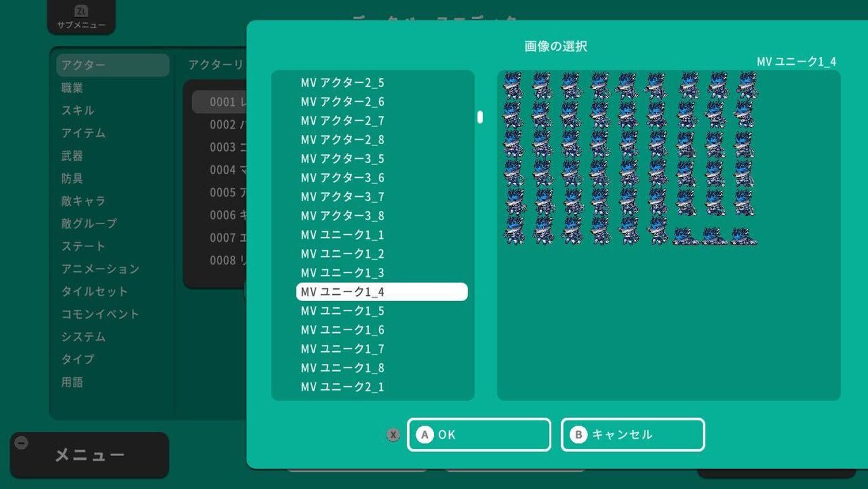Open the サブメニュー ZL button
The width and height of the screenshot is (868, 489).
[81, 17]
